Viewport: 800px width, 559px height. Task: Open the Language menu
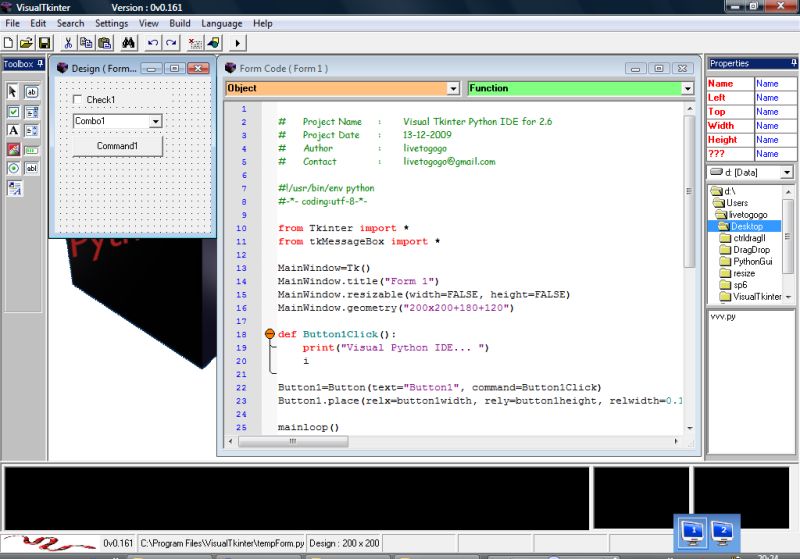tap(221, 23)
